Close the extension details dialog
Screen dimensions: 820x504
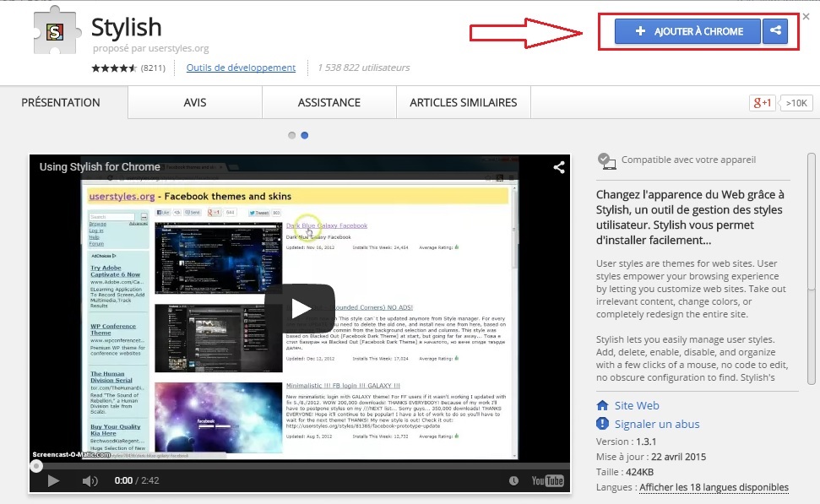[806, 17]
